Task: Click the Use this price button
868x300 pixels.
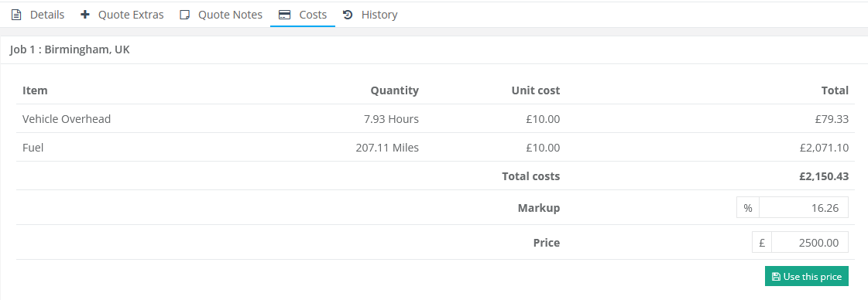Action: (807, 277)
